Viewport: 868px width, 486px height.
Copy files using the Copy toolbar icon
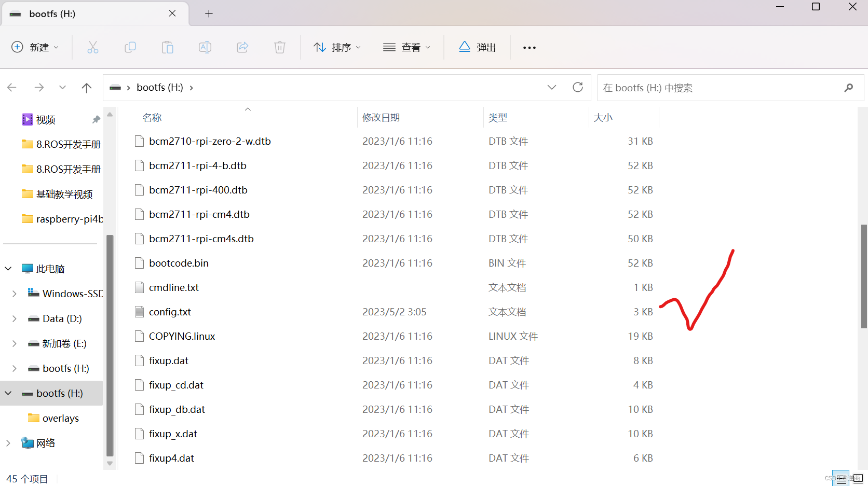point(130,47)
